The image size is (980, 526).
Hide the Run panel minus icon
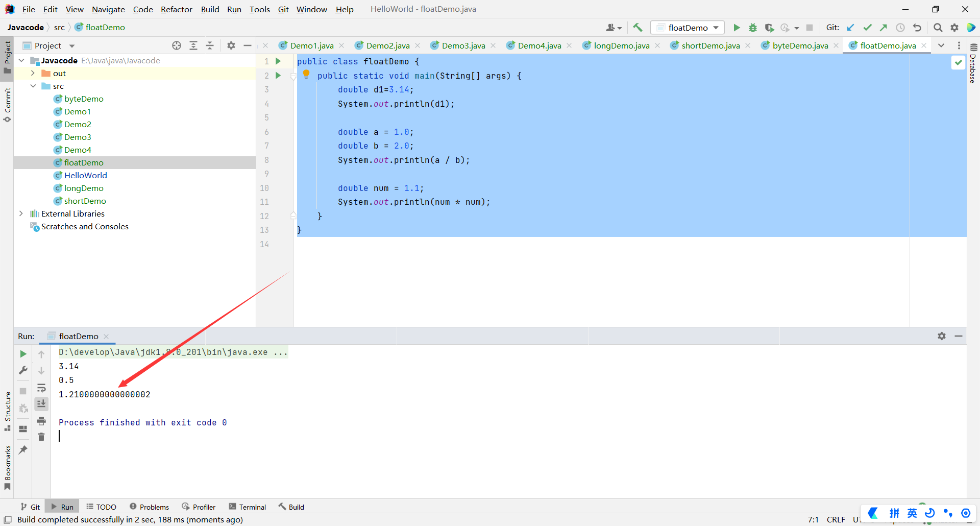959,336
